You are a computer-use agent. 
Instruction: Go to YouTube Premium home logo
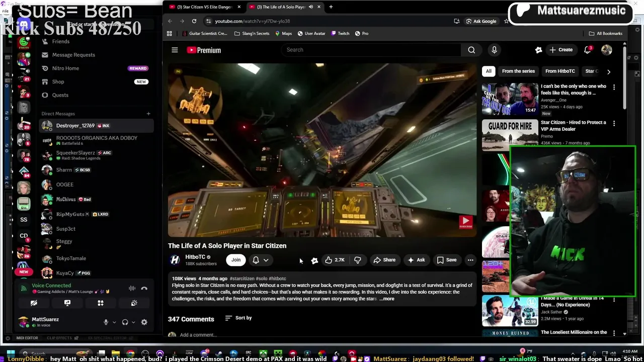(204, 50)
